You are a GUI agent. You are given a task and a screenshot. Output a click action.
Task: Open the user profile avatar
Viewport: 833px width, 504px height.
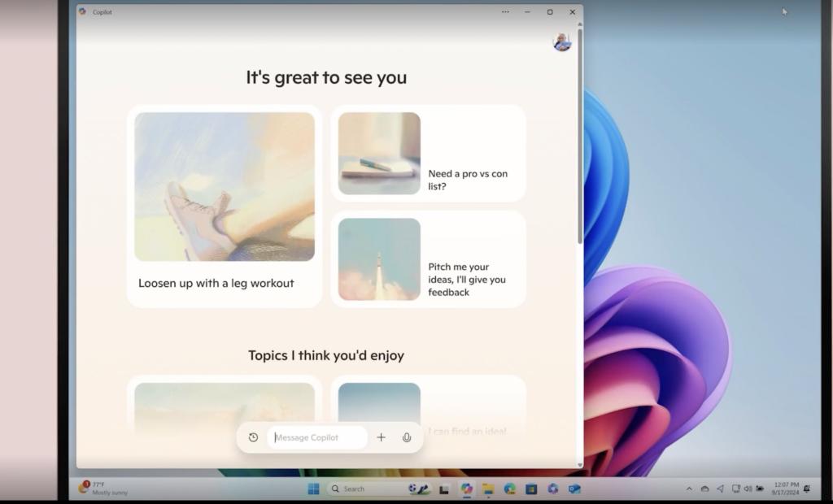562,42
